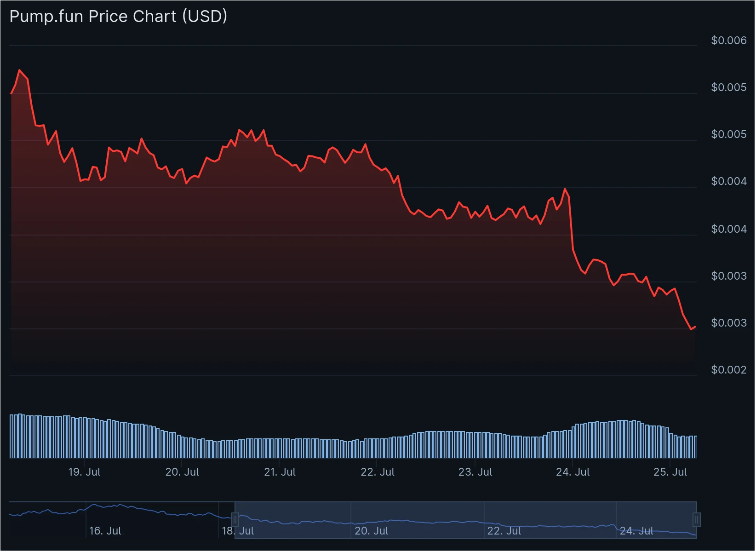Click the right navigator range handle

pos(697,520)
